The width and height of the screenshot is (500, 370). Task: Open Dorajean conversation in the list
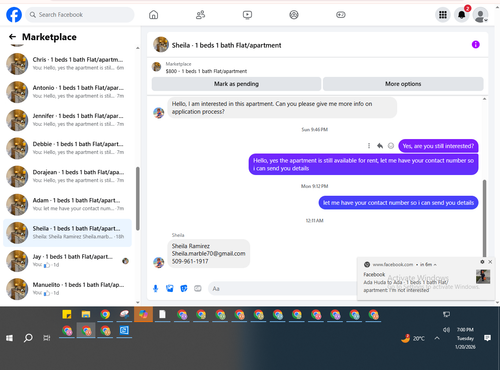tap(67, 176)
